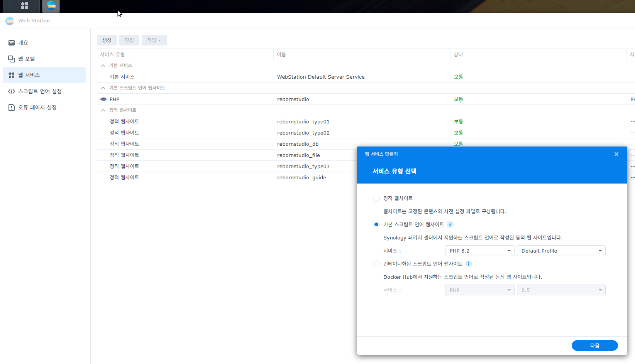Open the 작업 action menu
Image resolution: width=635 pixels, height=364 pixels.
pyautogui.click(x=154, y=40)
